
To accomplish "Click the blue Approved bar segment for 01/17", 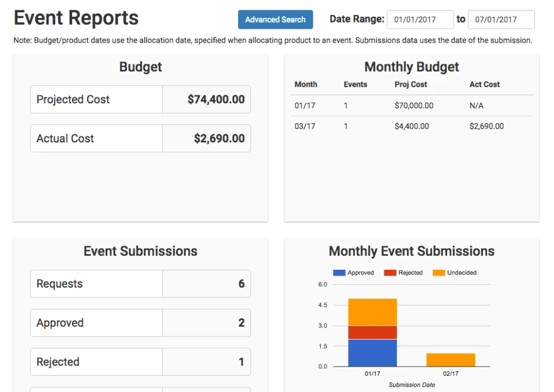I will coord(372,353).
